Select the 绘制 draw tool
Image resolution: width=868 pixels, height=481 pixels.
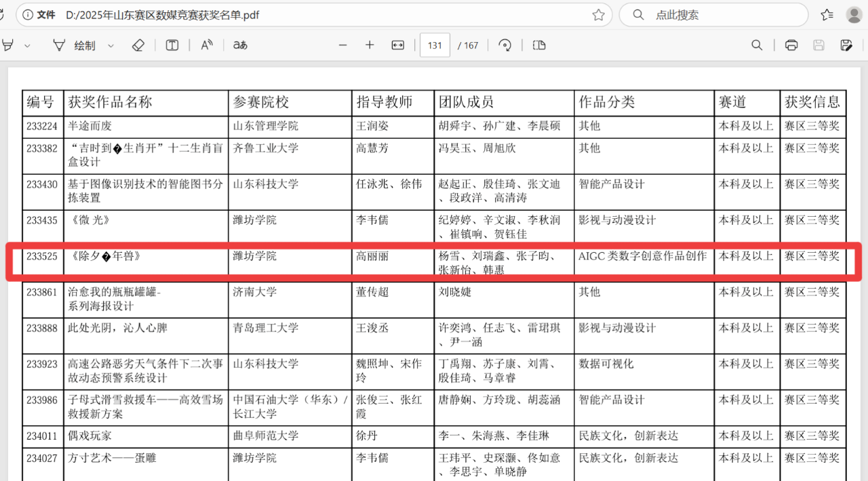[x=75, y=45]
